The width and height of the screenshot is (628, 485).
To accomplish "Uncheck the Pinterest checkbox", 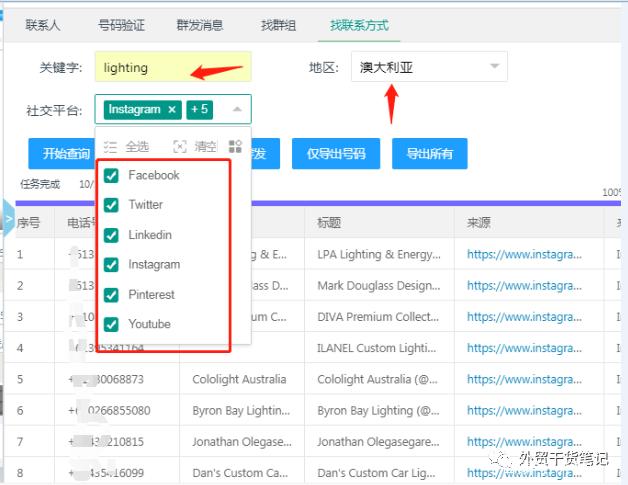I will (111, 295).
